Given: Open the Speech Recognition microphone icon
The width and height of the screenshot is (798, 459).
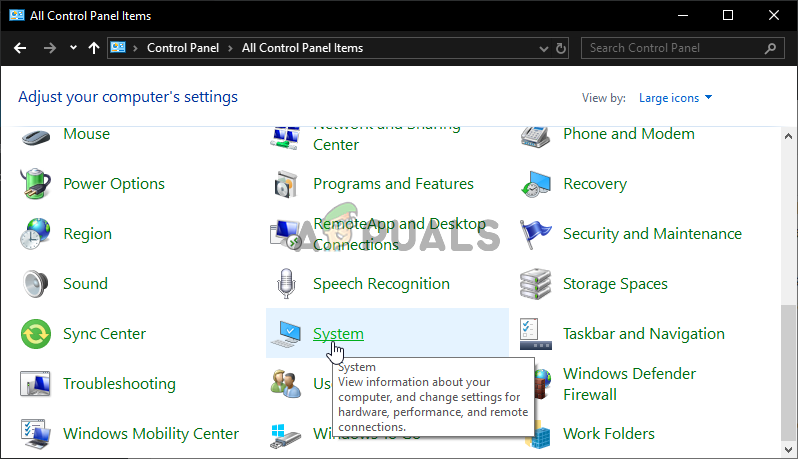Looking at the screenshot, I should (286, 284).
